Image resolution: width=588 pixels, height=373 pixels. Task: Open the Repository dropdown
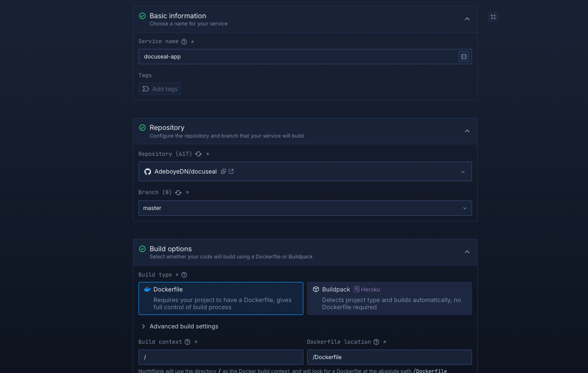point(305,172)
